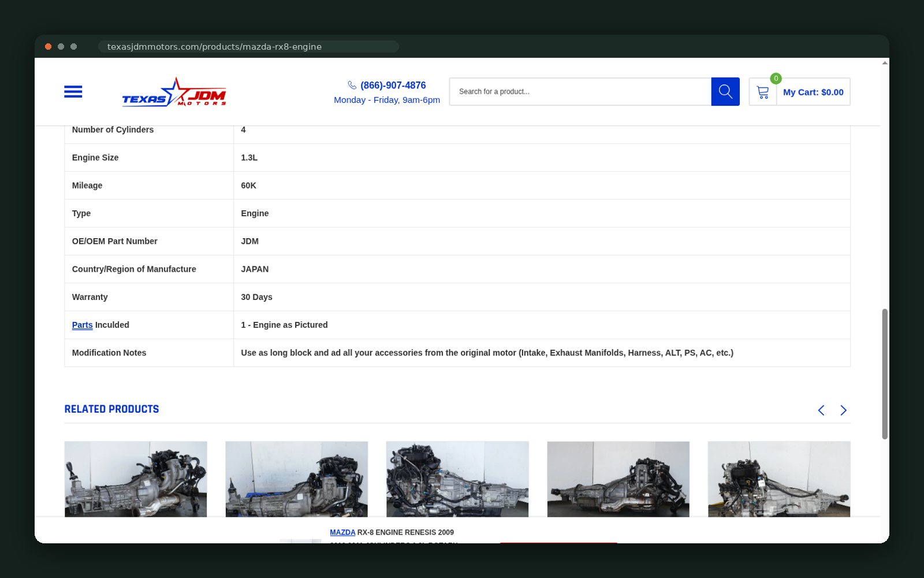Open My Cart: $0.00
This screenshot has height=578, width=924.
pos(813,92)
